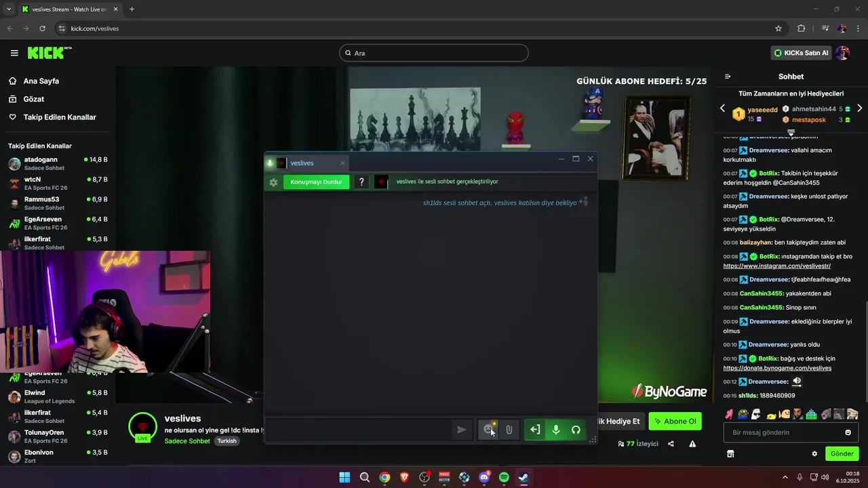Click the yaseeedd top gifter name
The image size is (868, 488).
[x=763, y=110]
